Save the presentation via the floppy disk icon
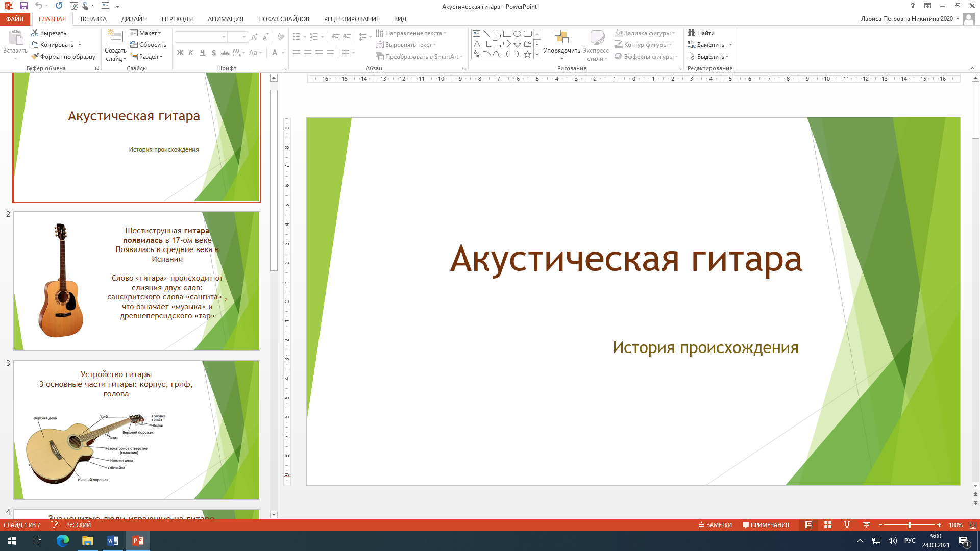 pos(23,6)
